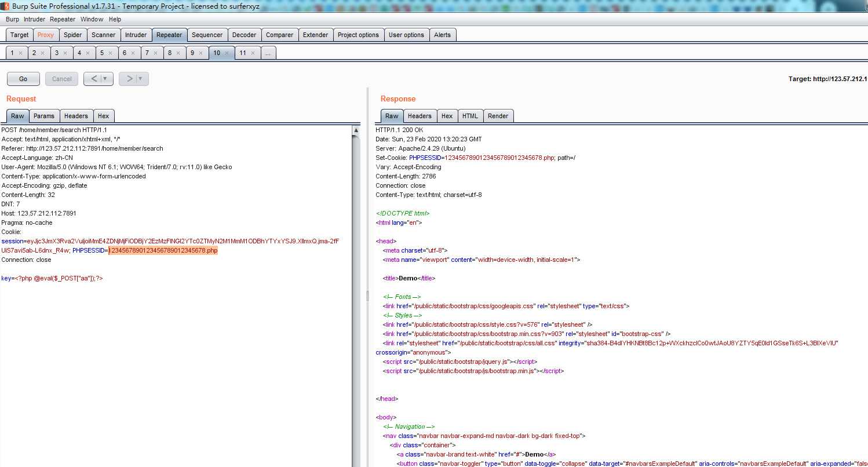The width and height of the screenshot is (868, 467).
Task: Click the POST /home/member/search request line
Action: pyautogui.click(x=54, y=130)
